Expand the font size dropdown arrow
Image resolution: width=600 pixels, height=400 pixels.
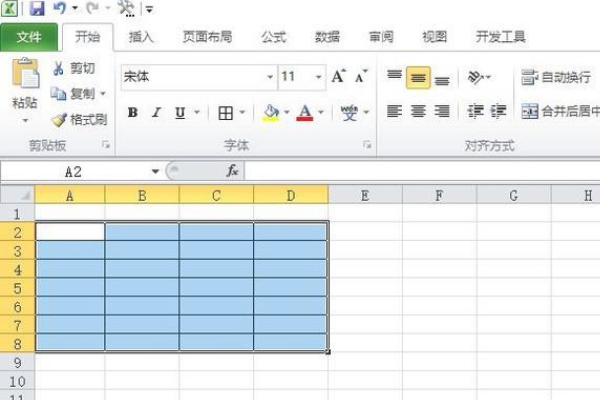tap(319, 77)
